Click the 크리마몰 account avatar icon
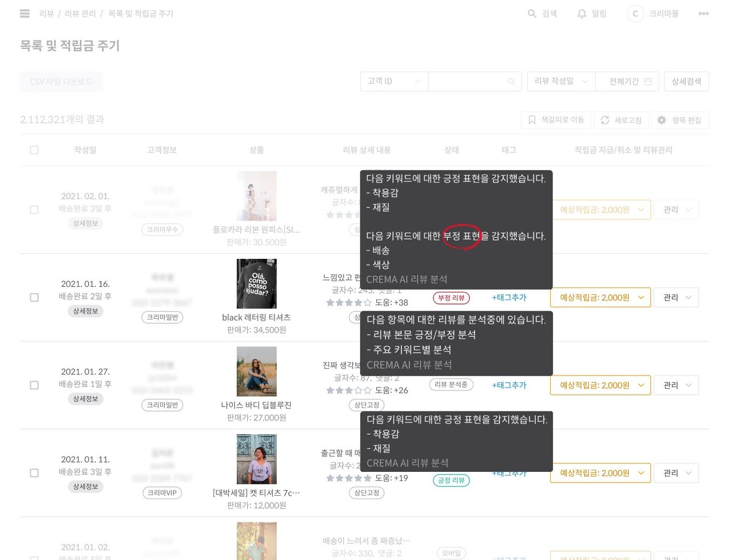 coord(635,14)
